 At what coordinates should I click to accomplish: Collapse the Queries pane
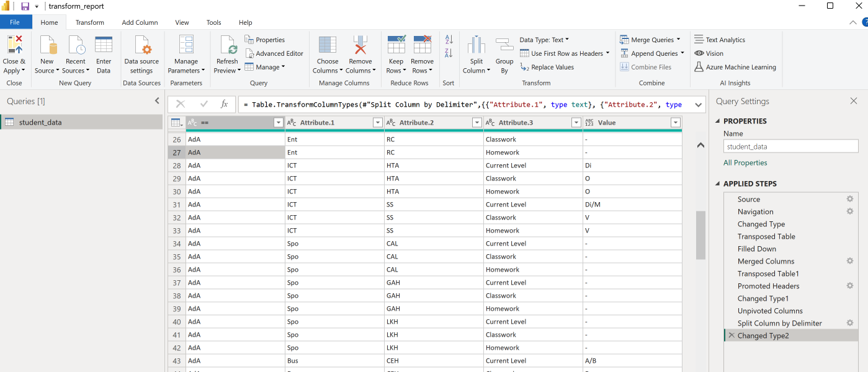157,101
